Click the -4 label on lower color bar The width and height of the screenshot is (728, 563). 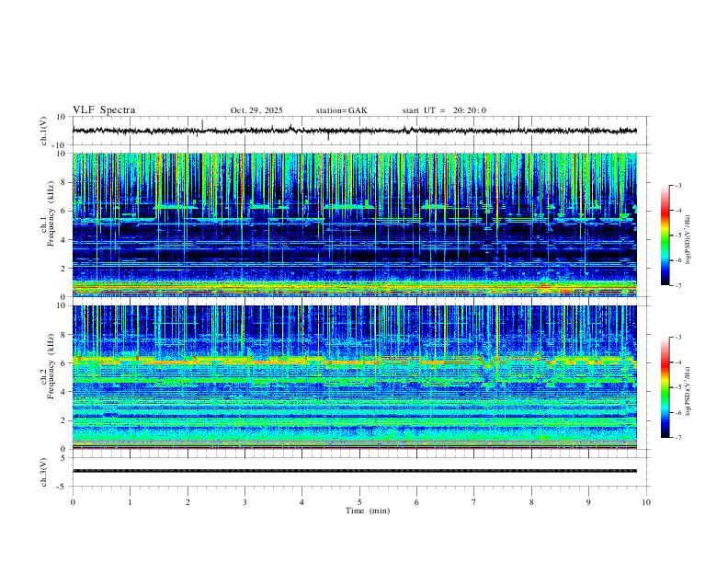(x=677, y=362)
